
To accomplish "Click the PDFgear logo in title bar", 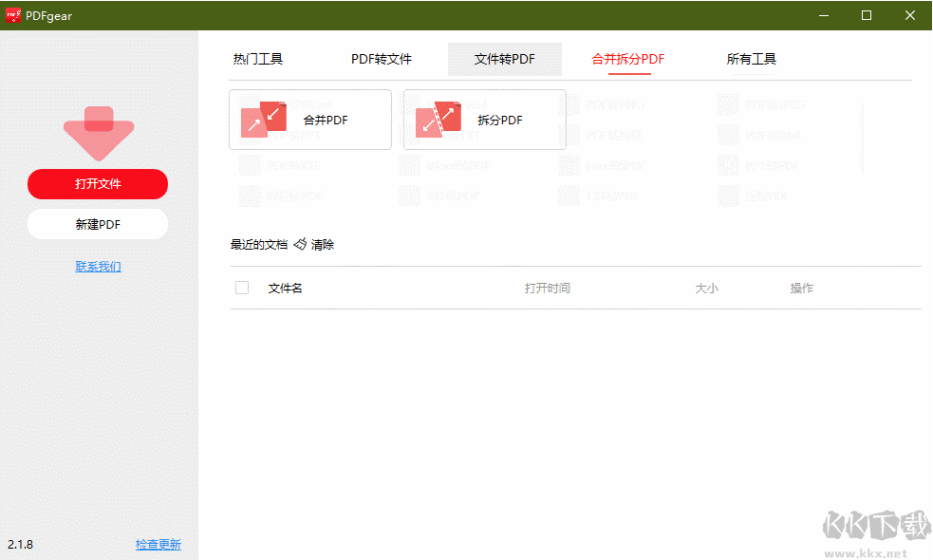I will [x=13, y=15].
